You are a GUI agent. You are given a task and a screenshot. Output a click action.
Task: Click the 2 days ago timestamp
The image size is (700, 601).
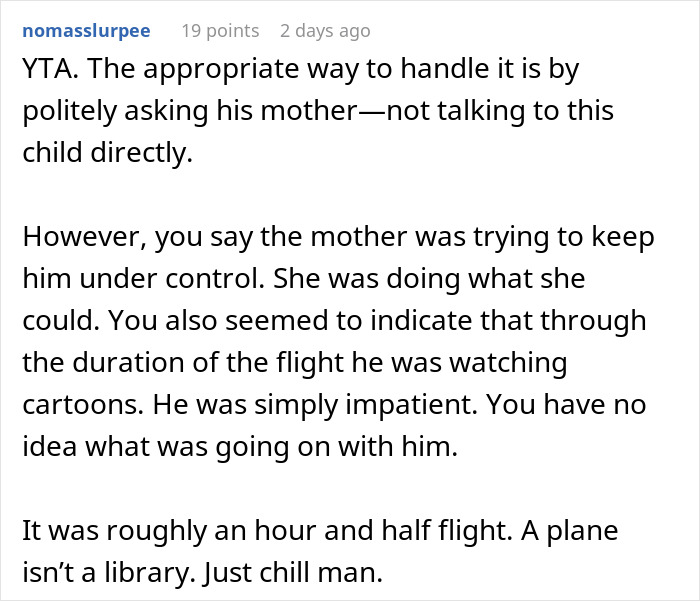point(325,30)
